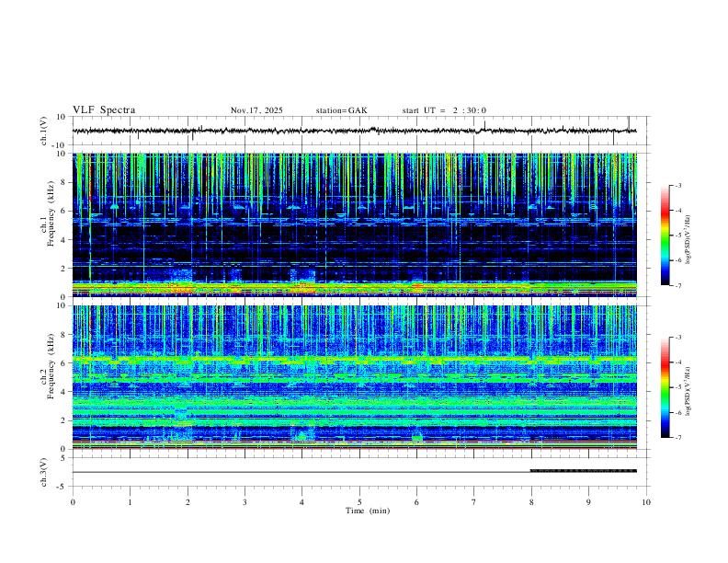Click the 'Time (min)' axis label

tap(368, 511)
